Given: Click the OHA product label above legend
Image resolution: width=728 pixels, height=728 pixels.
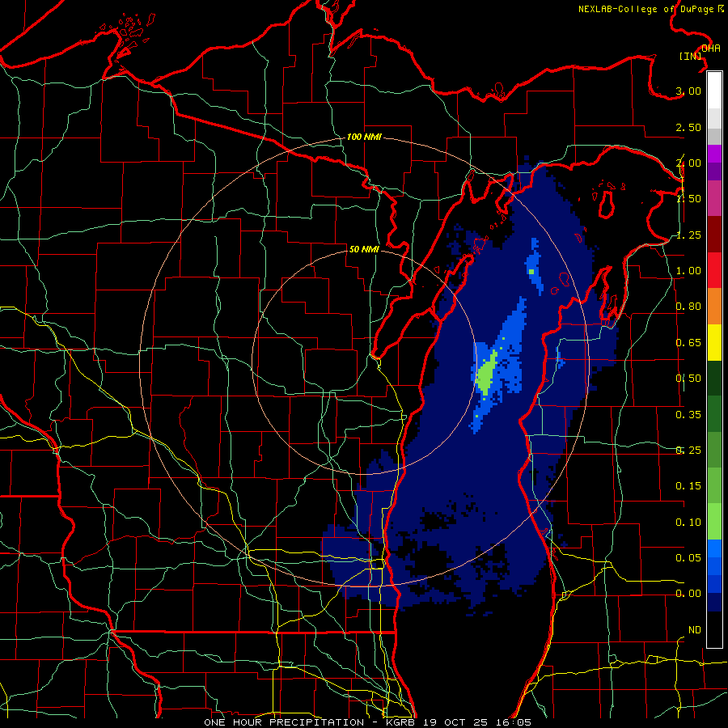Looking at the screenshot, I should [x=711, y=49].
